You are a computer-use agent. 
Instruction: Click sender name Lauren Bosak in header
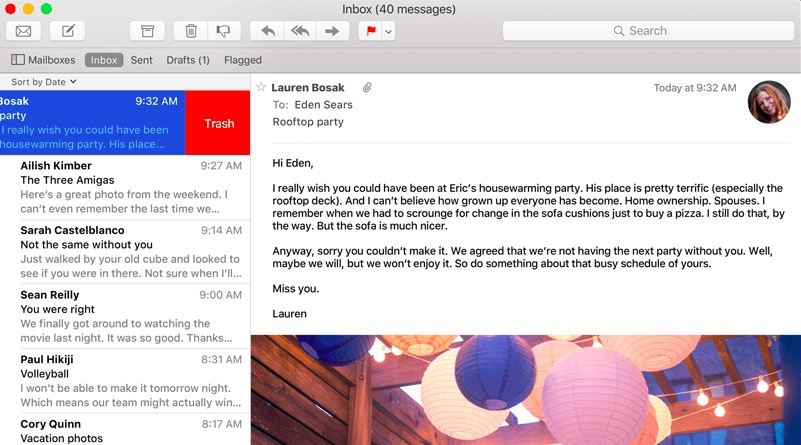[x=308, y=87]
